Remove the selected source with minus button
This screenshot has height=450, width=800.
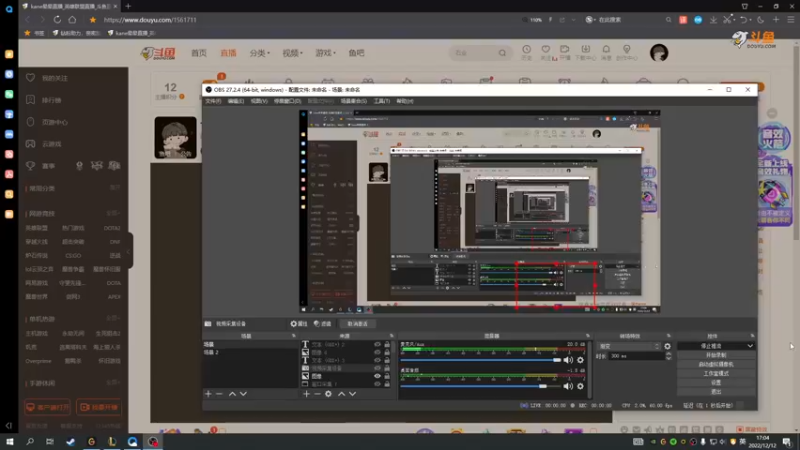pyautogui.click(x=317, y=394)
